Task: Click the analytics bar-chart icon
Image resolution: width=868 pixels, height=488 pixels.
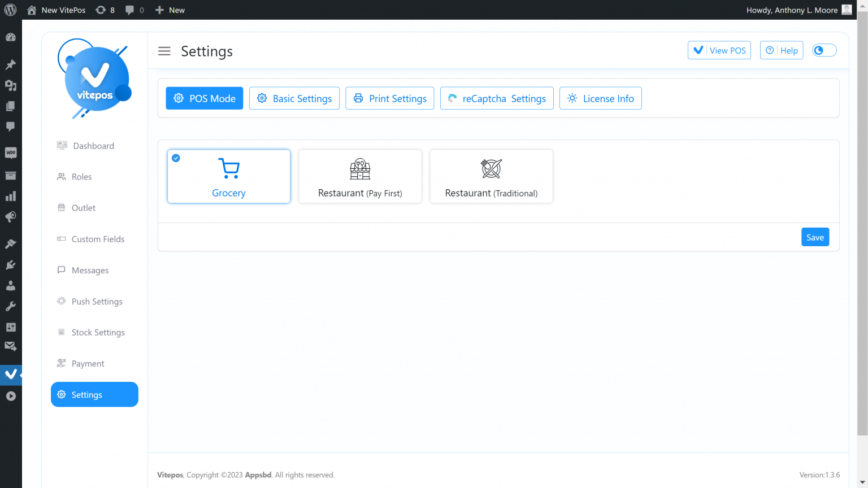Action: coord(11,196)
